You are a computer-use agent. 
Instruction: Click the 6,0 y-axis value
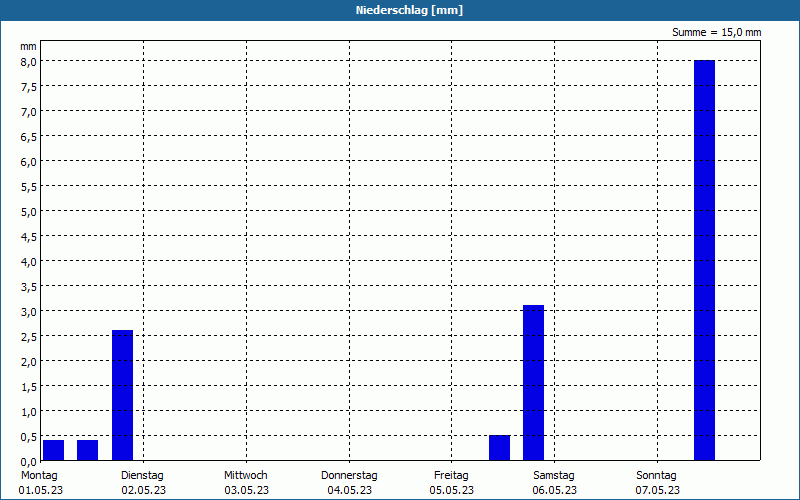tap(29, 161)
